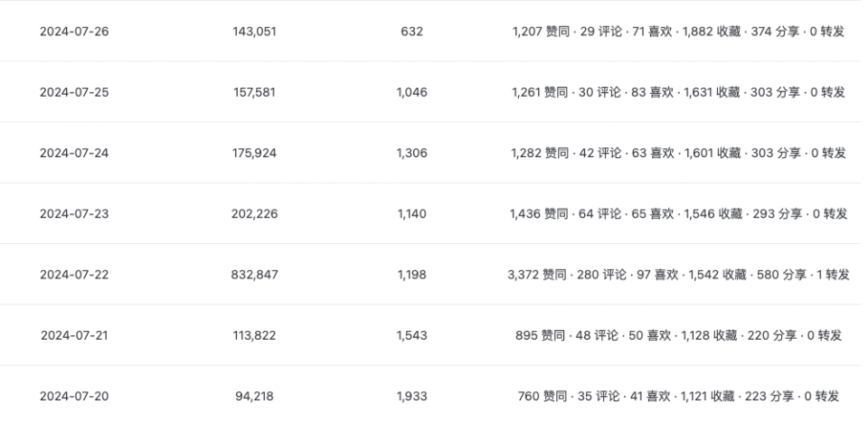This screenshot has height=423, width=868.
Task: Click the 2024-07-23 row date
Action: coord(74,213)
